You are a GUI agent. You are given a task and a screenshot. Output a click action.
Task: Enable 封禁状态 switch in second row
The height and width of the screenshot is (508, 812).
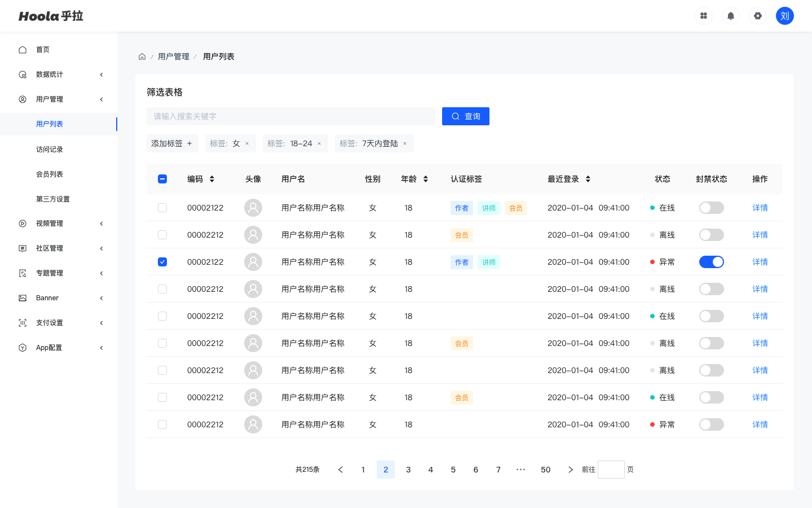712,235
